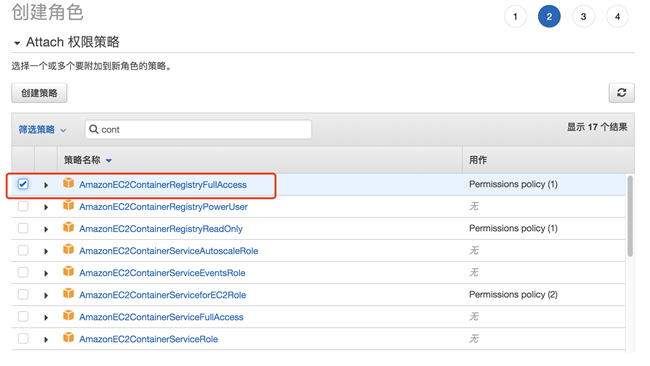650x366 pixels.
Task: Click the 用作 column header
Action: tap(478, 160)
